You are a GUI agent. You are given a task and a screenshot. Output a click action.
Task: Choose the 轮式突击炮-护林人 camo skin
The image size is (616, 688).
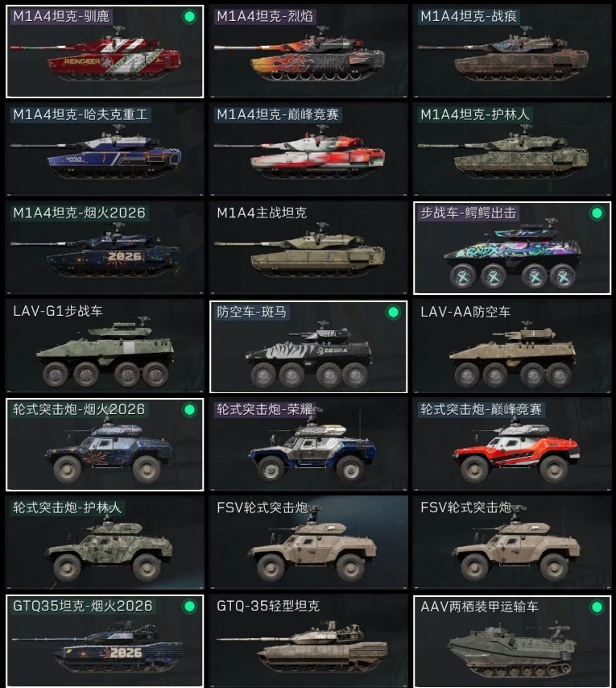105,543
